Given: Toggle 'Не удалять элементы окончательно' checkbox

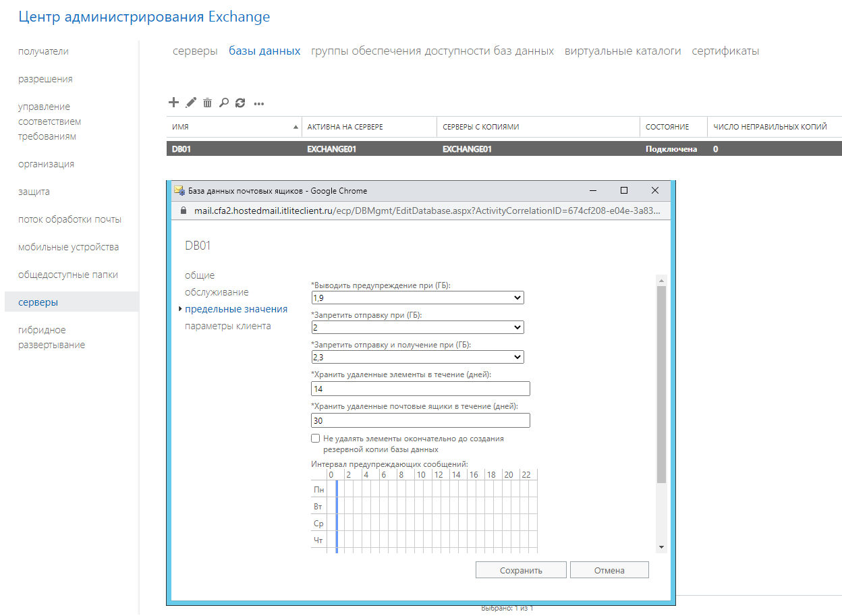Looking at the screenshot, I should [x=316, y=439].
